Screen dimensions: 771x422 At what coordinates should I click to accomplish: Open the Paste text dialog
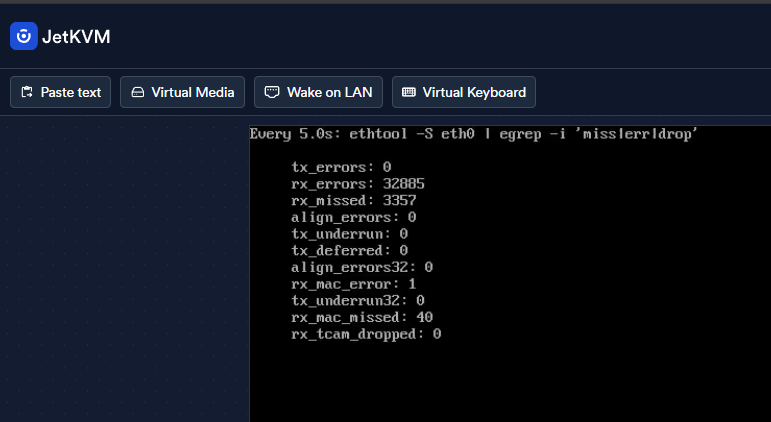pos(60,92)
